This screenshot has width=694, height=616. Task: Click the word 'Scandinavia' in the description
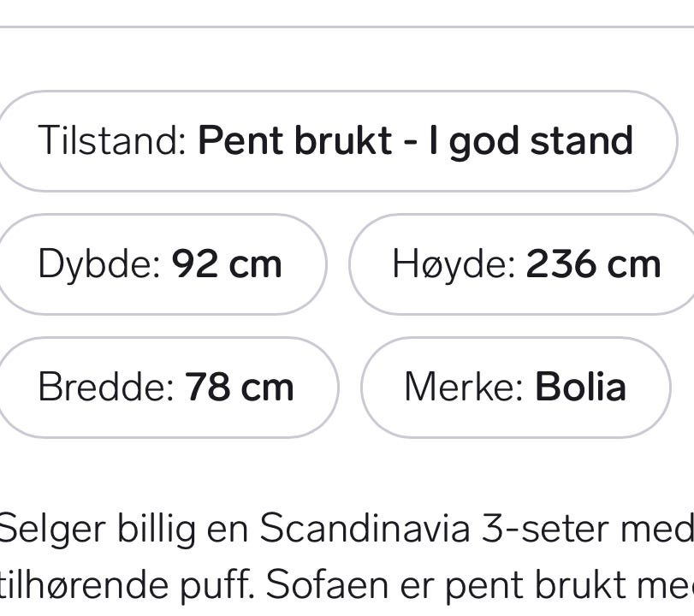coord(365,530)
